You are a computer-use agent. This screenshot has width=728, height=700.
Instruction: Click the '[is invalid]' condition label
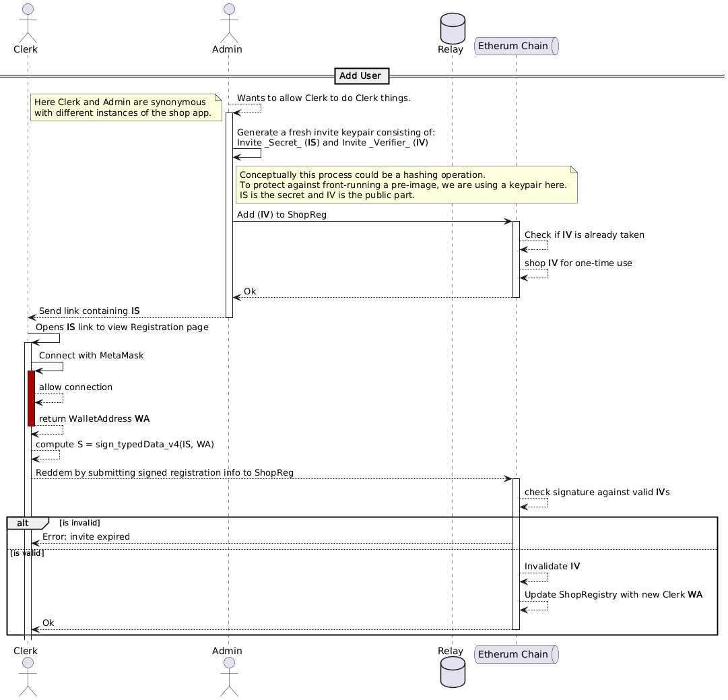tap(79, 523)
